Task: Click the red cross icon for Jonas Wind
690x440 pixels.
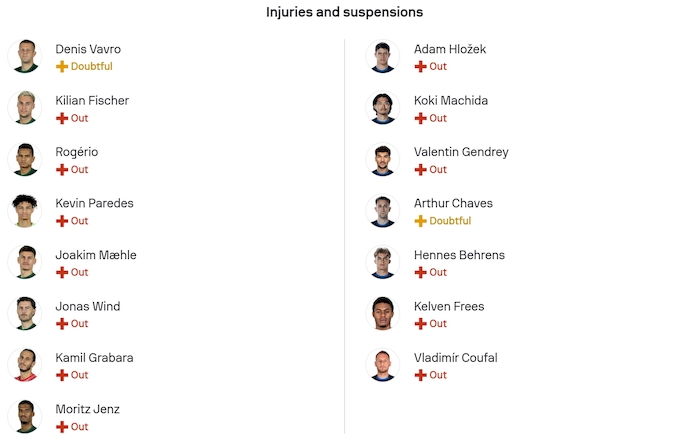Action: 62,324
